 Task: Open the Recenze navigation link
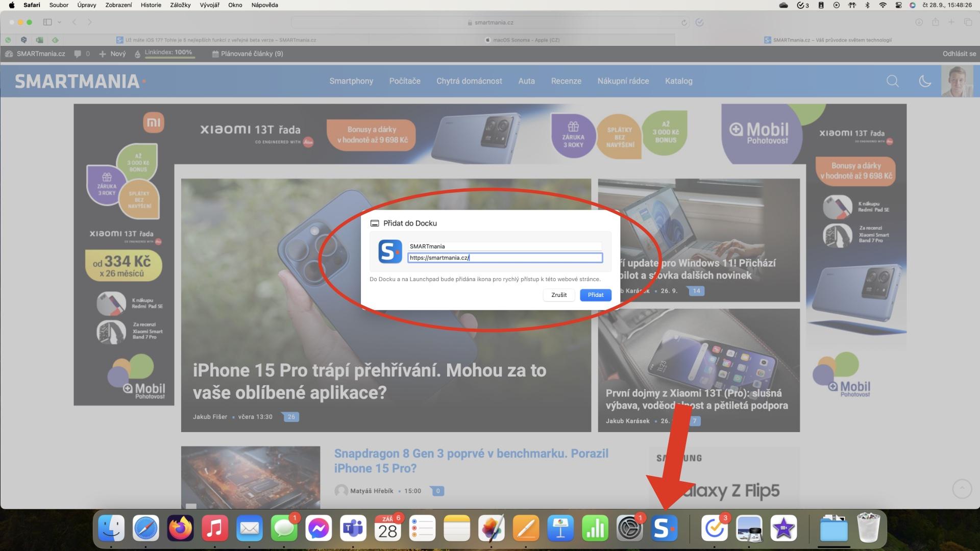pos(566,81)
